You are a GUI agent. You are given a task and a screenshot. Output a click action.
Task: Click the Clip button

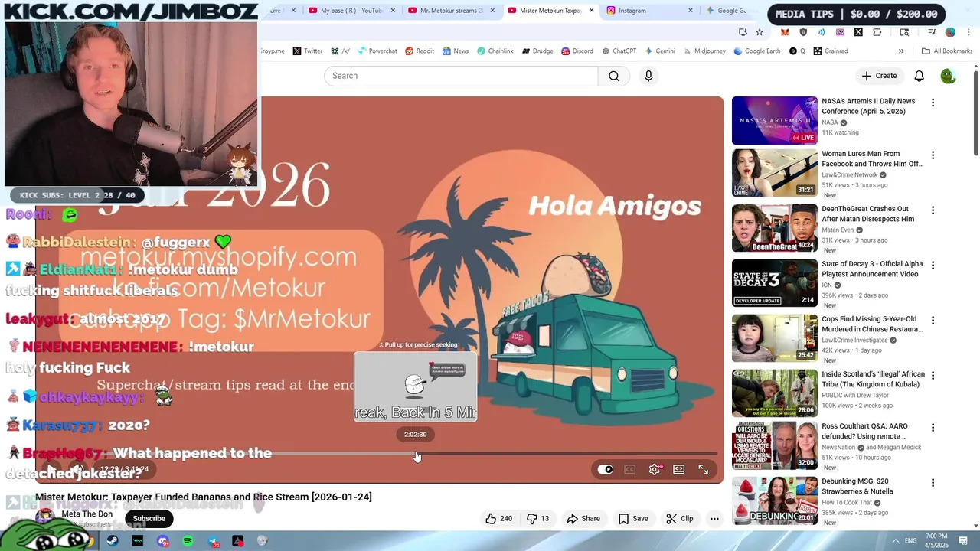(680, 518)
